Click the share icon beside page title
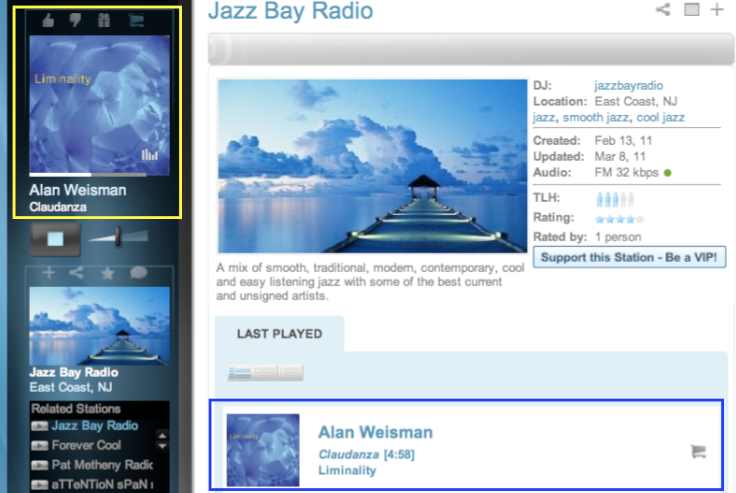The height and width of the screenshot is (493, 736). coord(662,10)
